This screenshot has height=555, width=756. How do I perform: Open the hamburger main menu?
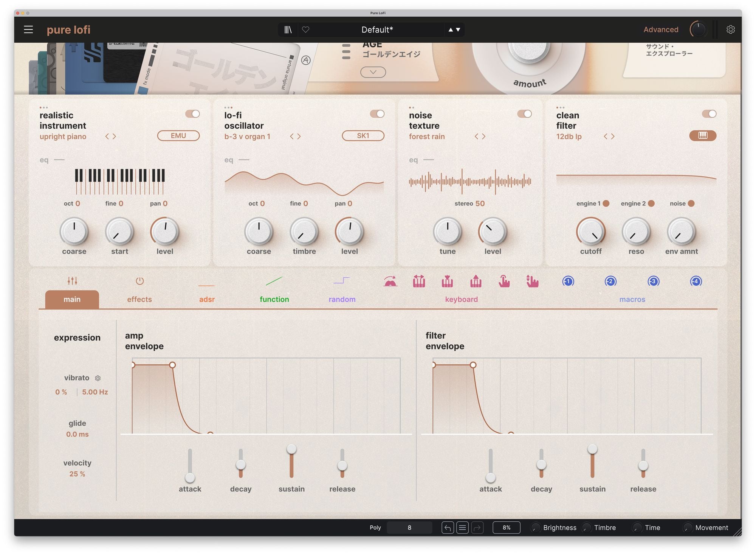click(x=28, y=30)
